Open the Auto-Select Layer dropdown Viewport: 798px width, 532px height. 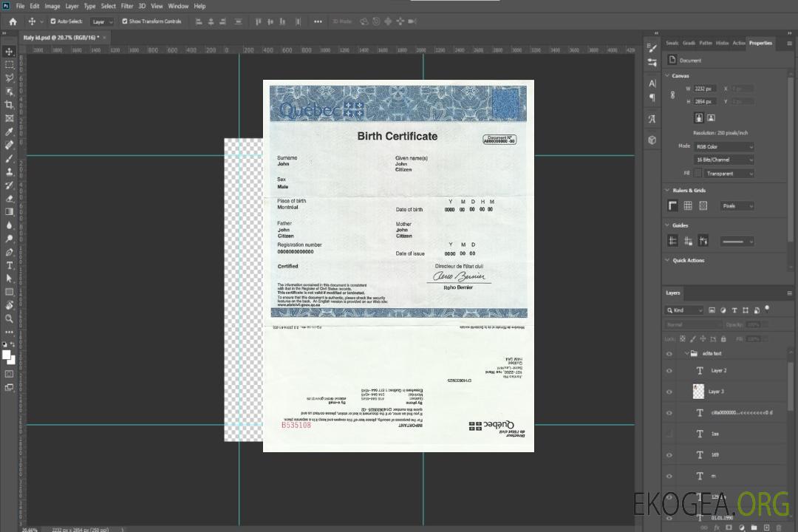(102, 22)
